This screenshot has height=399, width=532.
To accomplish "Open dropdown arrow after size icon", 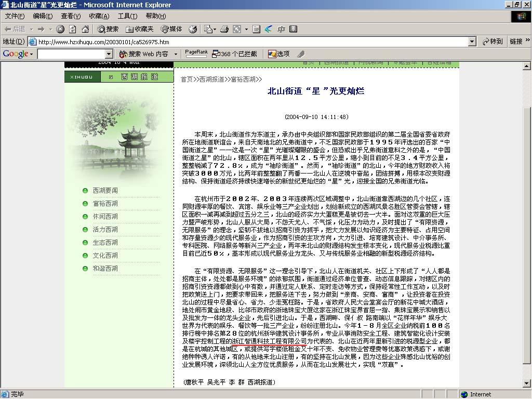I will click(246, 30).
